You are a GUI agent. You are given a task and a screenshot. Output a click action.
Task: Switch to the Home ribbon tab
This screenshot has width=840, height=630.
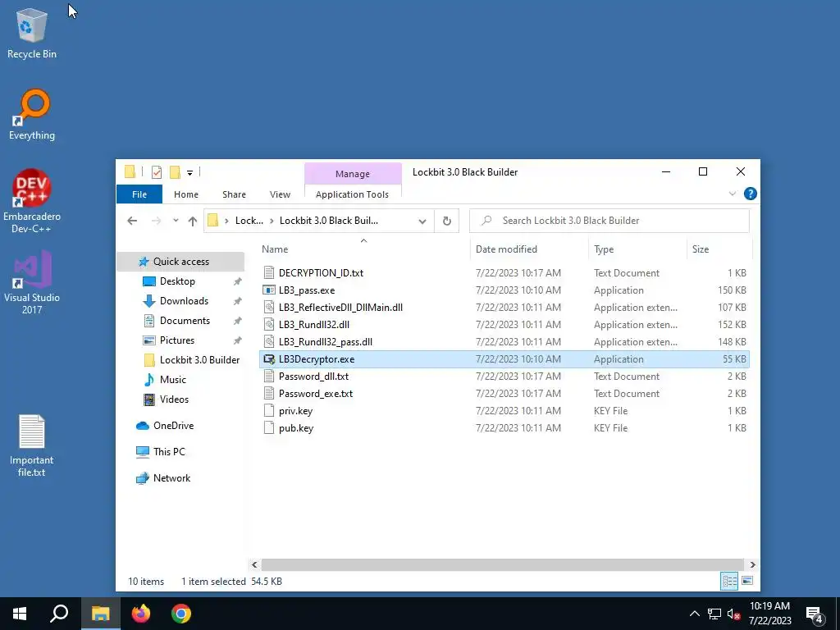186,194
